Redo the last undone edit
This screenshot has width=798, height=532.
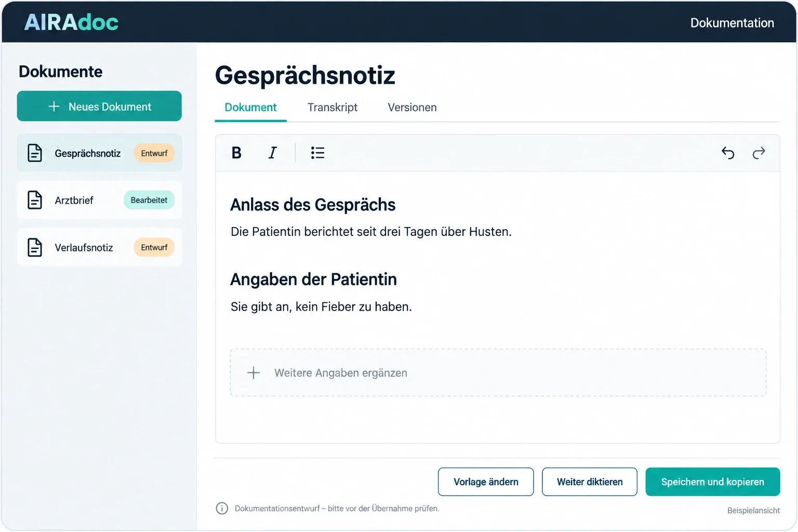pyautogui.click(x=759, y=153)
